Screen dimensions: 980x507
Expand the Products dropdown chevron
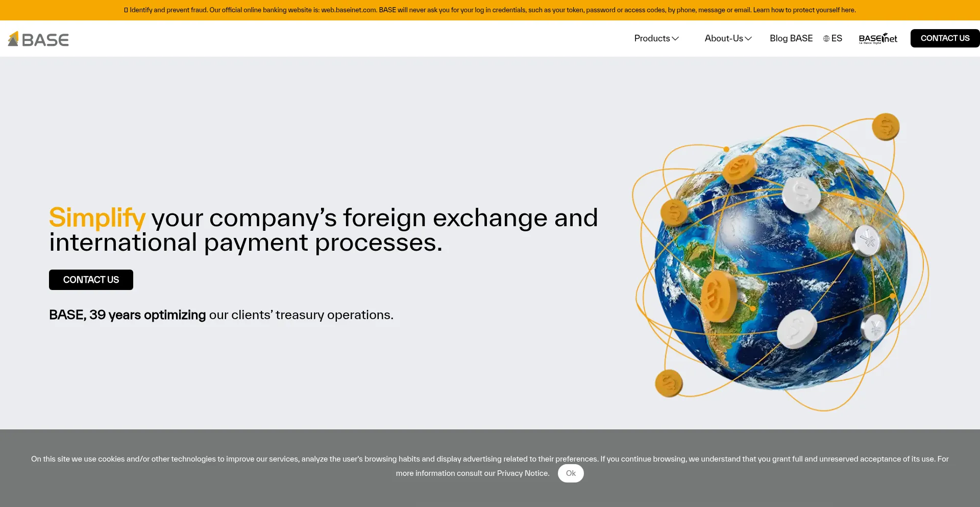675,39
